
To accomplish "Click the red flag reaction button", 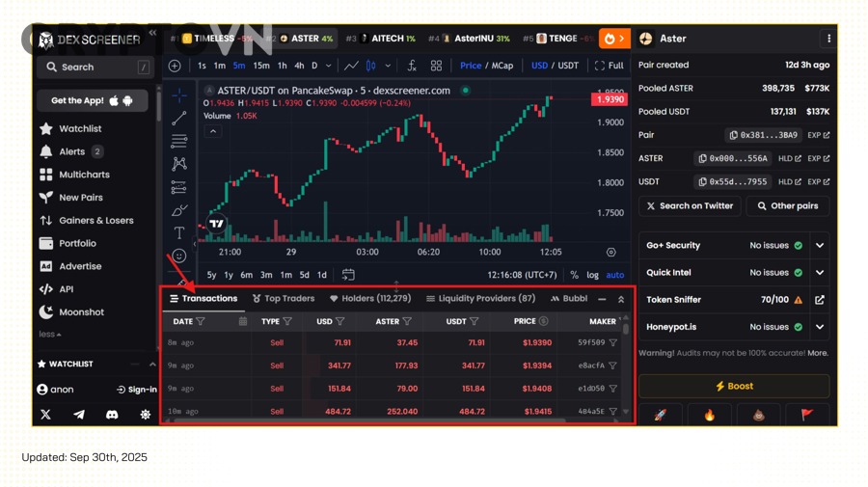I will (807, 415).
